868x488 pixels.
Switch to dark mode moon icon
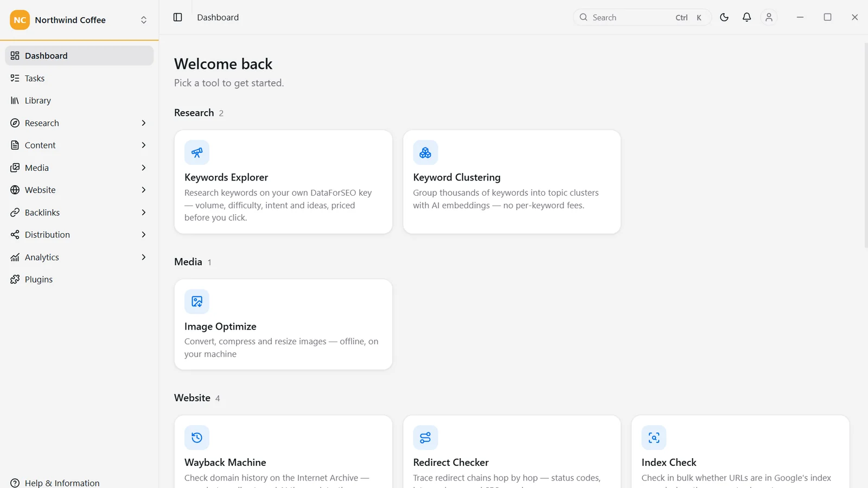(724, 17)
